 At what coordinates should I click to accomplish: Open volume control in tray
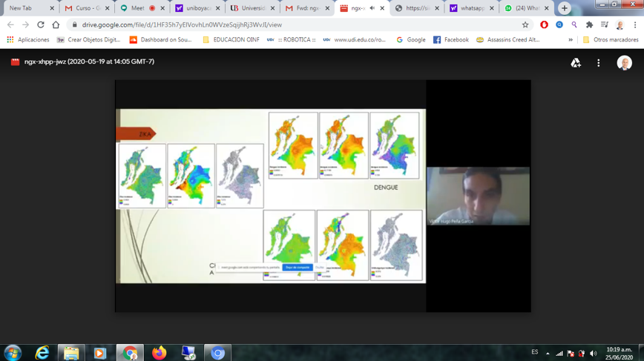coord(593,353)
